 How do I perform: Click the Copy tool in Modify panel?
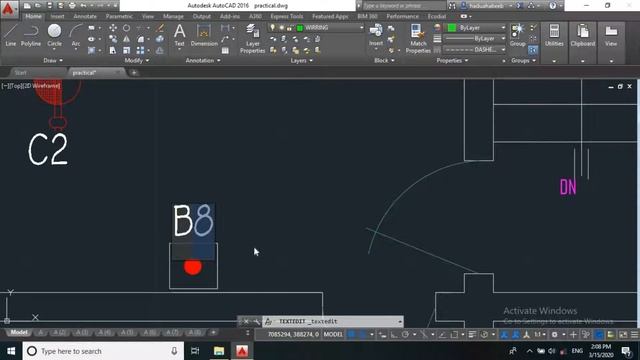tap(113, 39)
